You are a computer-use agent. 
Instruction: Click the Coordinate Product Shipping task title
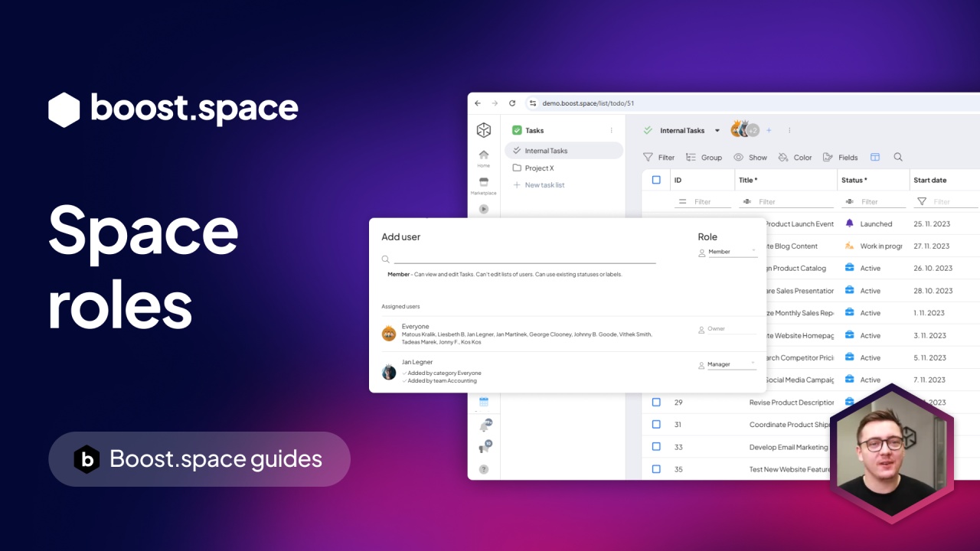coord(789,425)
